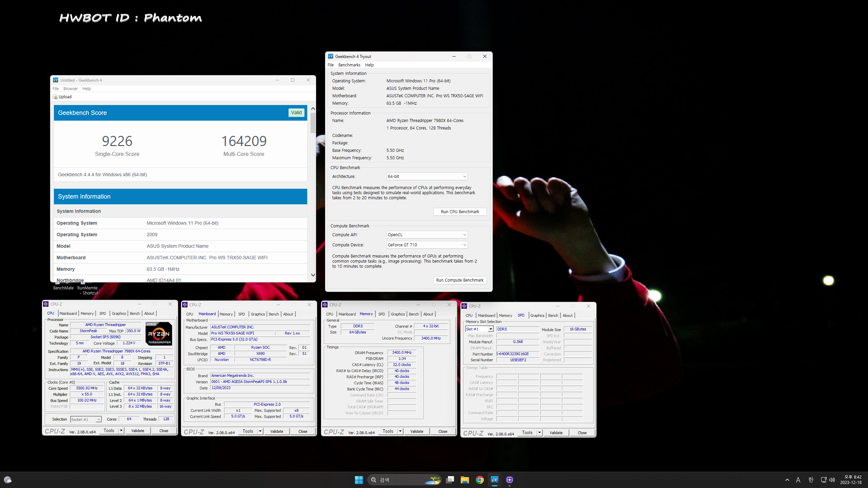Select Bench tab in first CPU-Z window
868x488 pixels.
click(135, 313)
